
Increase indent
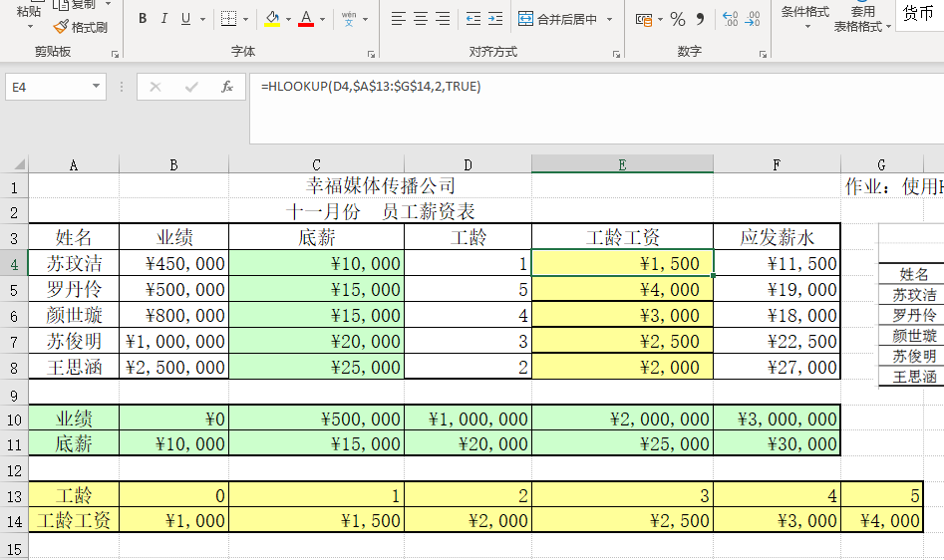495,19
